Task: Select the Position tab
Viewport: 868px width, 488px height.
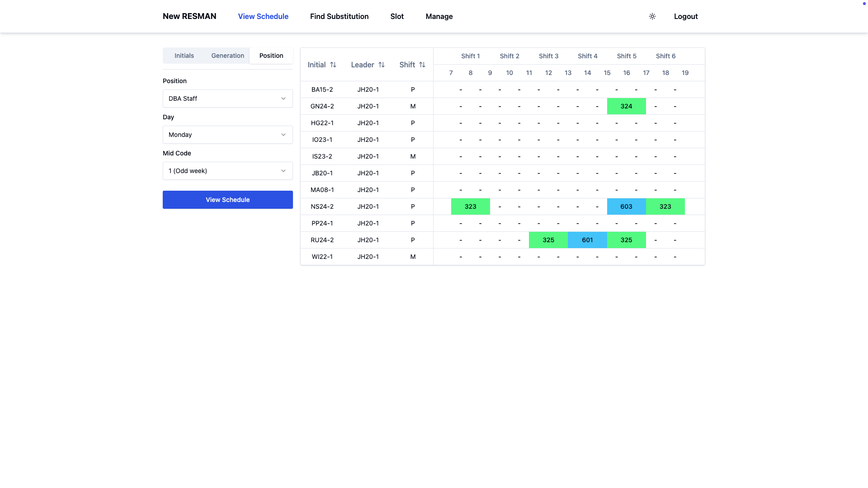Action: pyautogui.click(x=271, y=56)
